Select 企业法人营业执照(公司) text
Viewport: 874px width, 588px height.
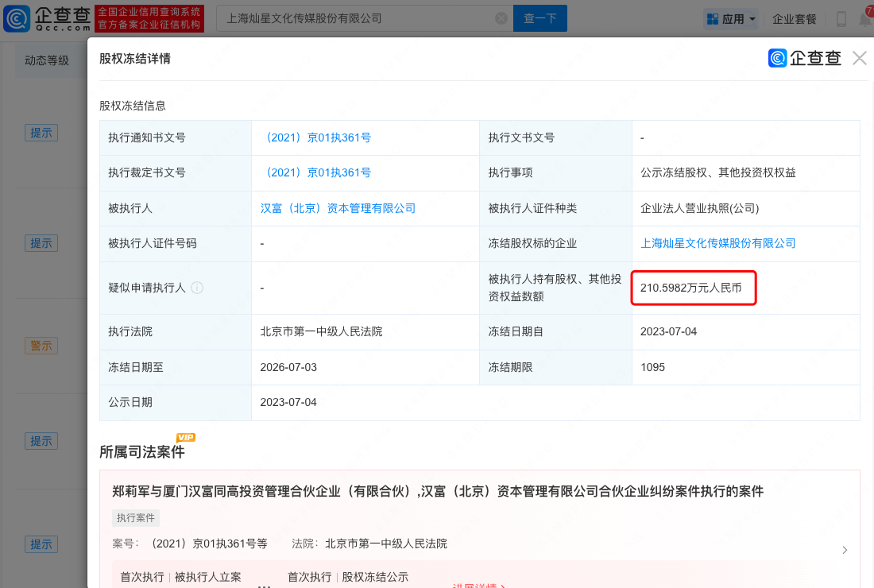pos(699,208)
